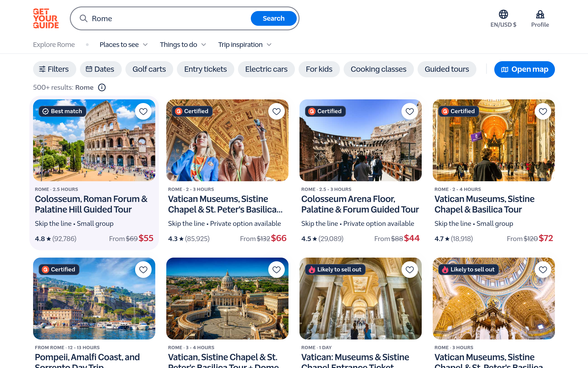Select the Guided tours filter chip

[x=447, y=69]
